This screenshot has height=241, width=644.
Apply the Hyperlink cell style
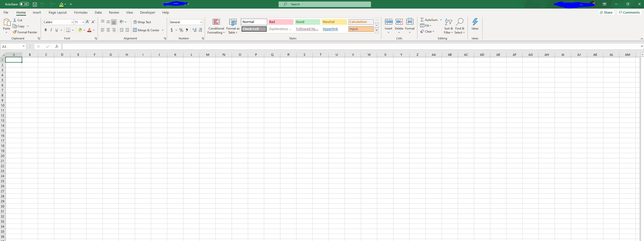pyautogui.click(x=334, y=29)
